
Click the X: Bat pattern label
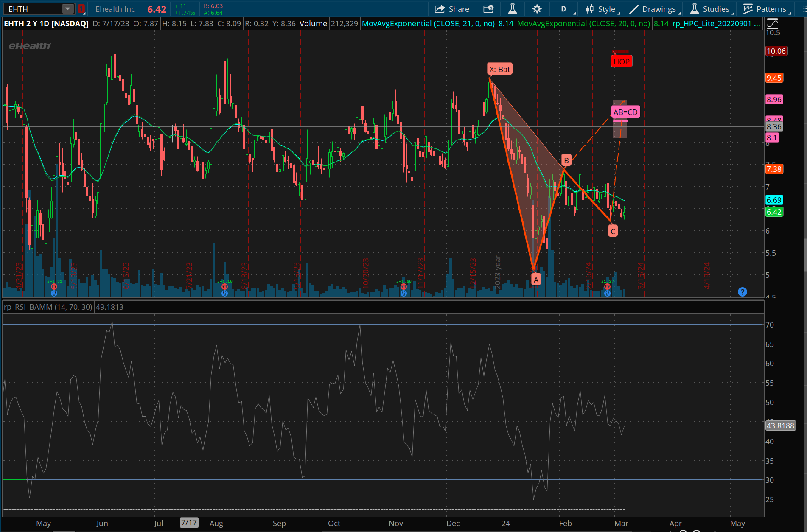pyautogui.click(x=500, y=69)
